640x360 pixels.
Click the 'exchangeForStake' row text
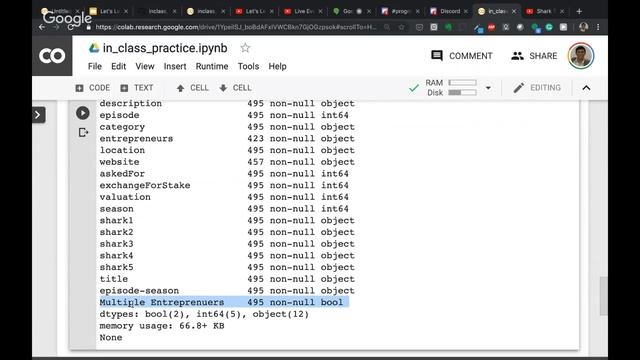coord(145,185)
